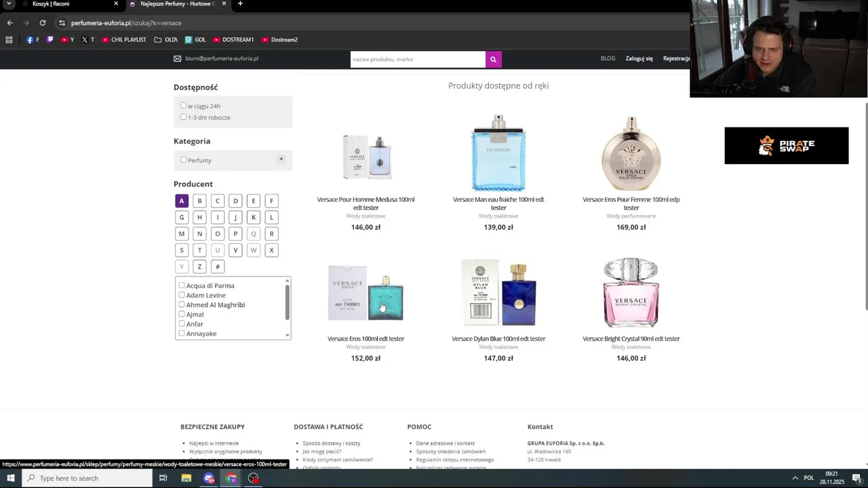Screen dimensions: 868x488
Task: Select producer letter # filter
Action: tap(217, 266)
